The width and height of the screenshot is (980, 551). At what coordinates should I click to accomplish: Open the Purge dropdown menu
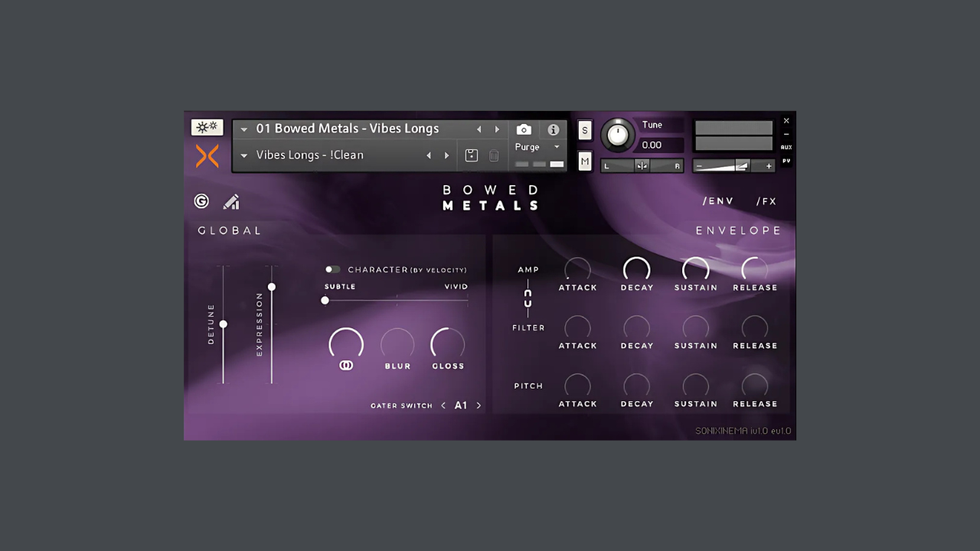click(537, 147)
